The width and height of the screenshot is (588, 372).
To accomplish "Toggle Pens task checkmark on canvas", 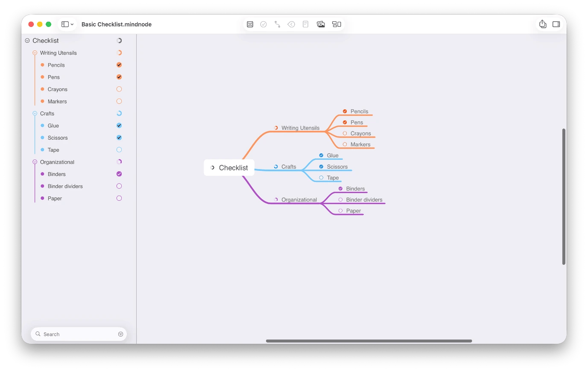I will point(345,123).
